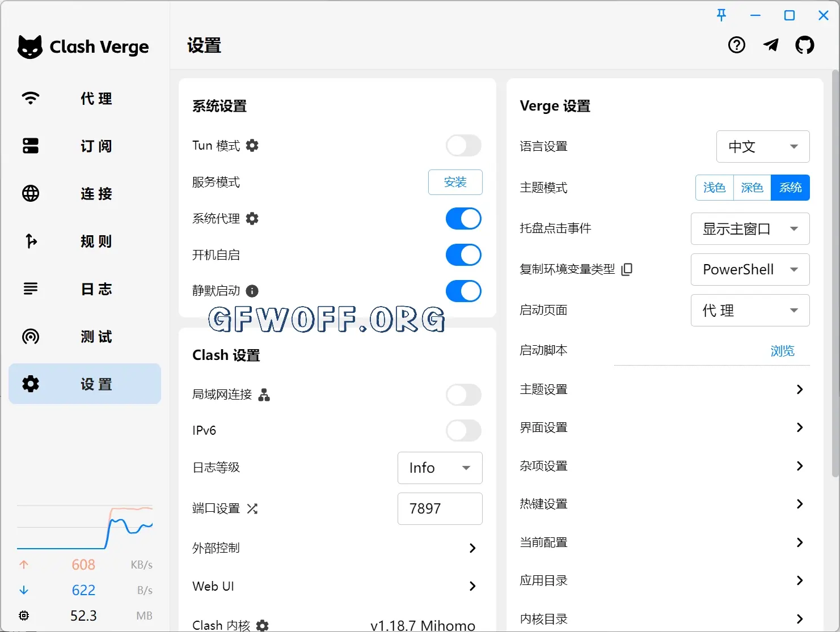The image size is (840, 632).
Task: Expand 杂项设置 options
Action: pyautogui.click(x=664, y=466)
